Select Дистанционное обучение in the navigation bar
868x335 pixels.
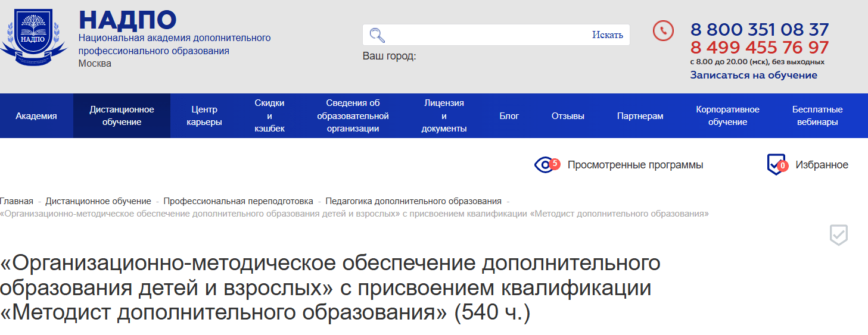coord(122,116)
